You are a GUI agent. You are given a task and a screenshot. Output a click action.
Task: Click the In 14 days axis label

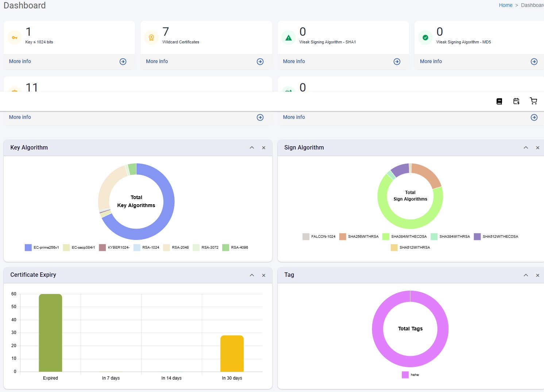[171, 378]
